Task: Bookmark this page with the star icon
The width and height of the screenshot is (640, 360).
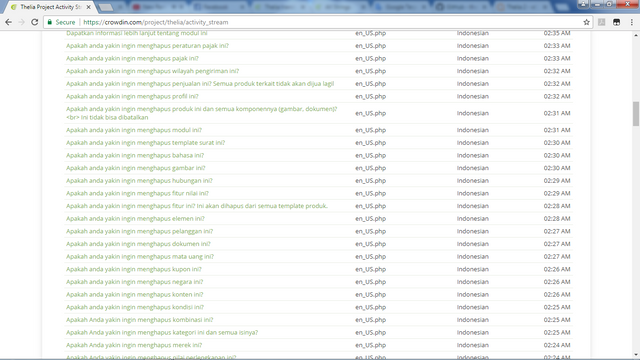Action: tap(587, 22)
